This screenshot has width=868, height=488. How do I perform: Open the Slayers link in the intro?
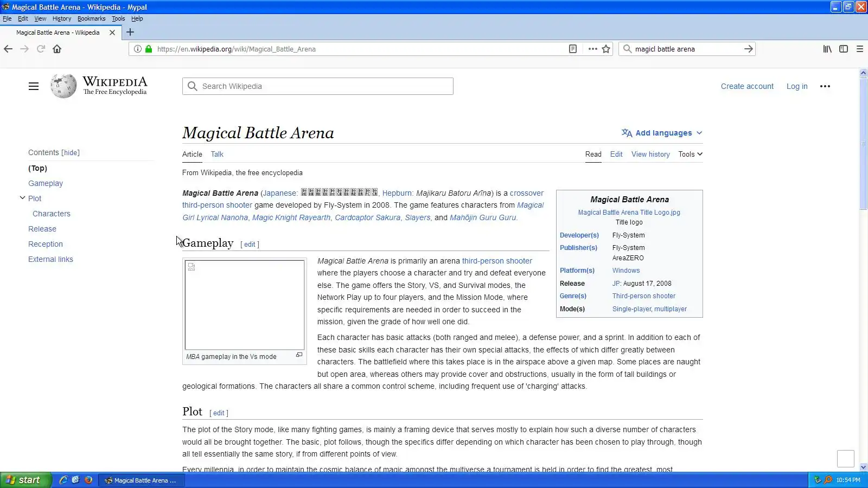point(418,217)
